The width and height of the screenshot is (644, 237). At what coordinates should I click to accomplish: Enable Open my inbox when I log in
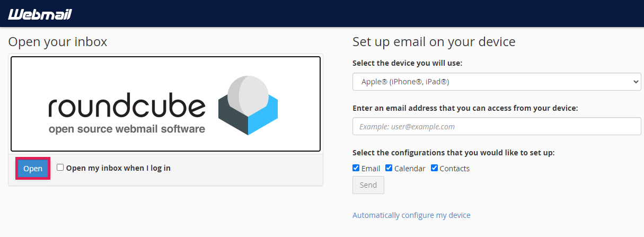(60, 168)
